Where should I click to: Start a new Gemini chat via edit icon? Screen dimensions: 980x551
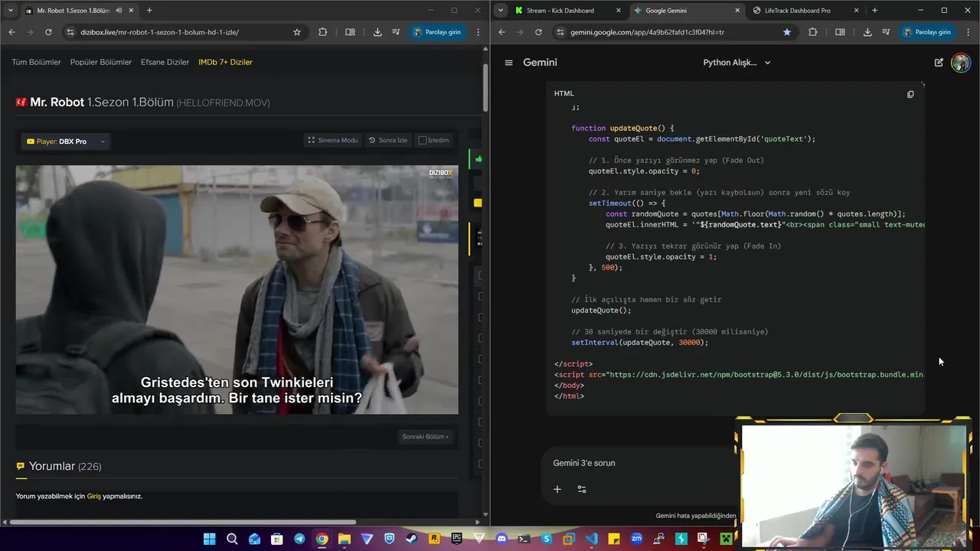pos(939,63)
